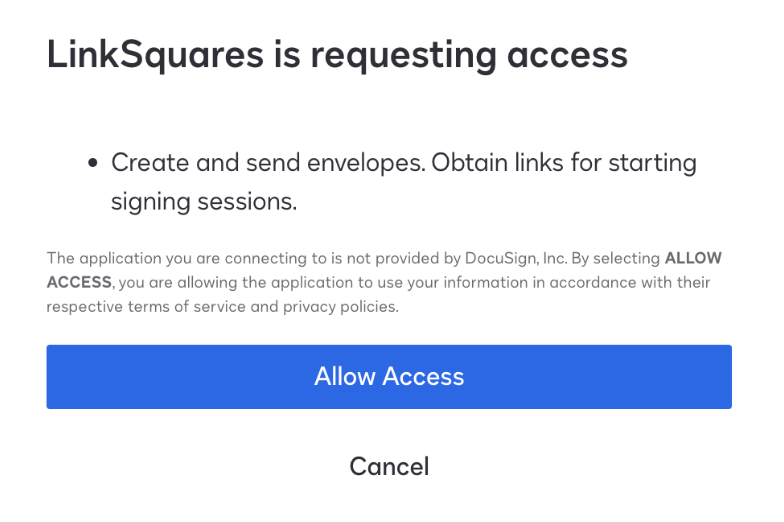
Task: Click the text Create and send envelopes
Action: point(268,164)
